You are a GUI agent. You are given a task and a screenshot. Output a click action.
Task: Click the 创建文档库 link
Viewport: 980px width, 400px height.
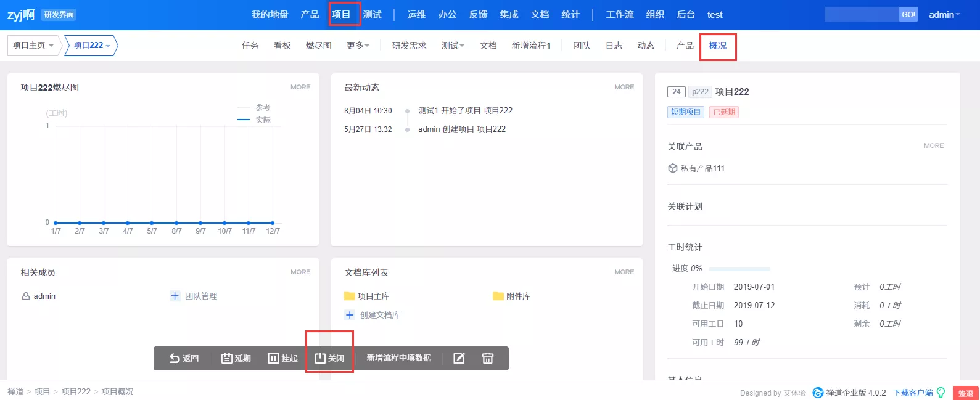(x=380, y=315)
